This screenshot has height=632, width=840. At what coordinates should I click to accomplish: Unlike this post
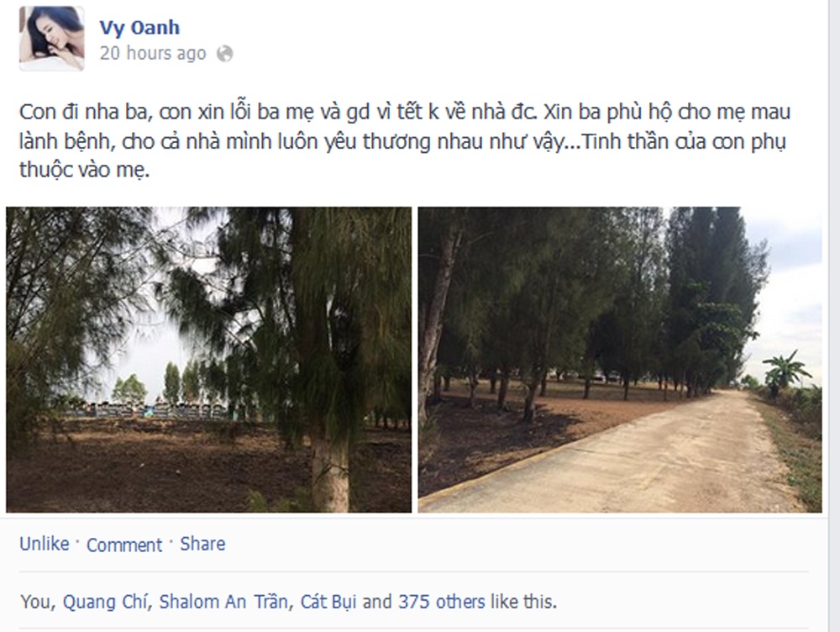click(45, 544)
